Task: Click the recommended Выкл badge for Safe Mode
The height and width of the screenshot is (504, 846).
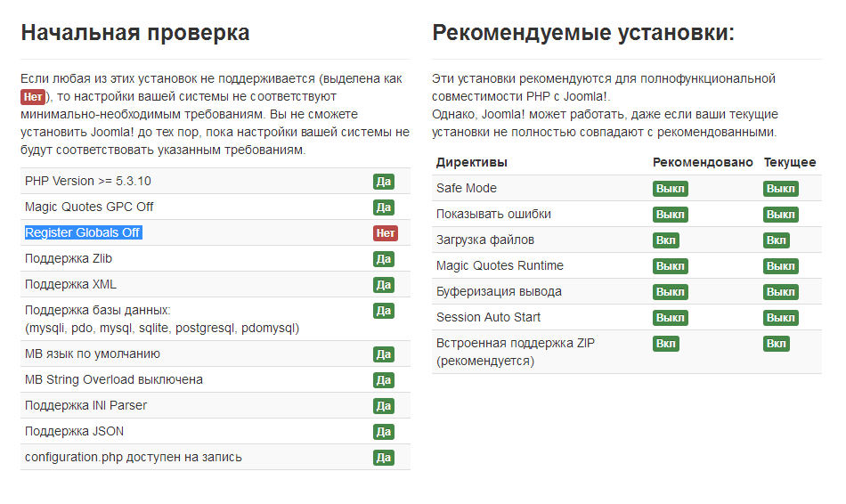Action: tap(670, 189)
